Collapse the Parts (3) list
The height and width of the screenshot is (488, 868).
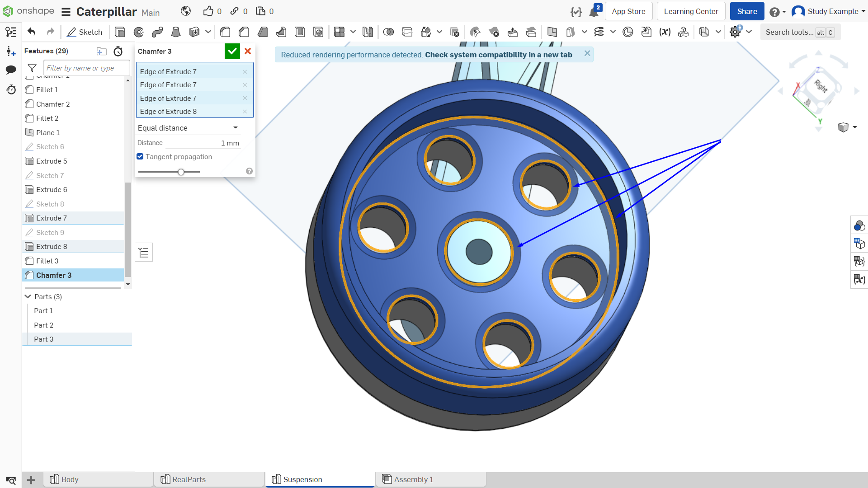click(28, 296)
